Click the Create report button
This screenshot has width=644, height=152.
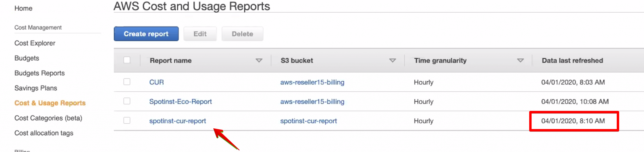[x=146, y=34]
